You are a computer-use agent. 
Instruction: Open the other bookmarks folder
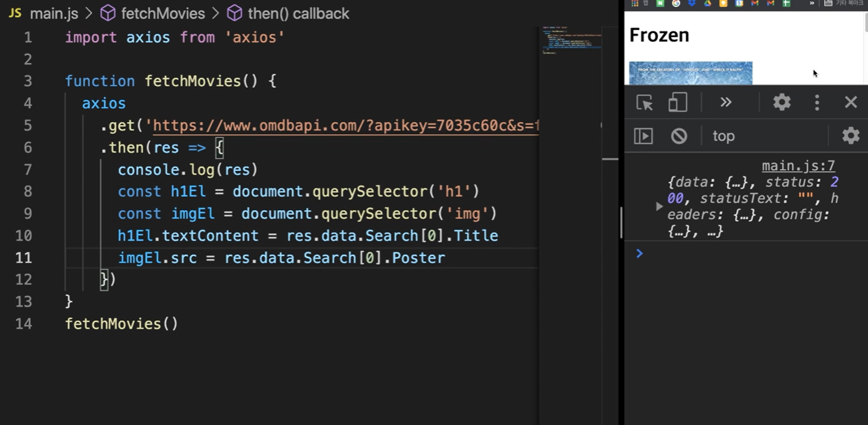(844, 3)
